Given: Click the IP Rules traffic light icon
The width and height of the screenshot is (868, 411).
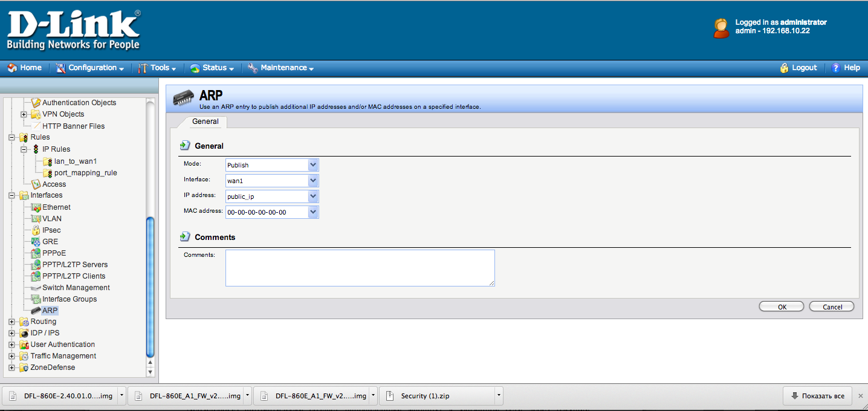Looking at the screenshot, I should tap(36, 149).
